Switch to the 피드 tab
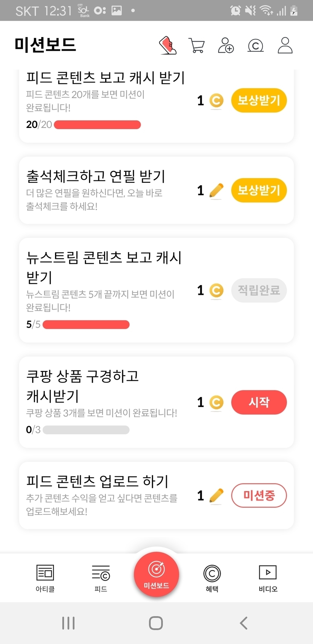Image resolution: width=313 pixels, height=644 pixels. point(101,578)
